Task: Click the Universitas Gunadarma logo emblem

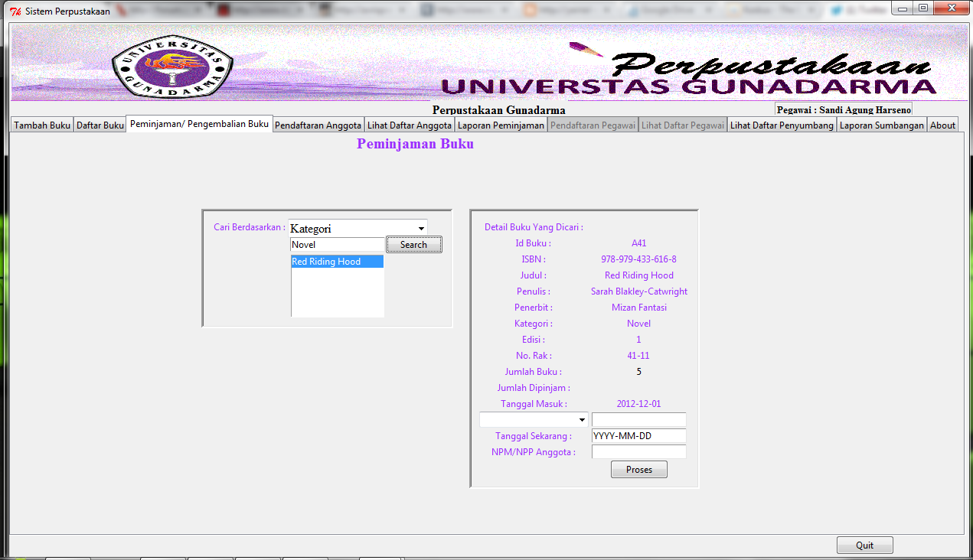Action: [x=172, y=66]
